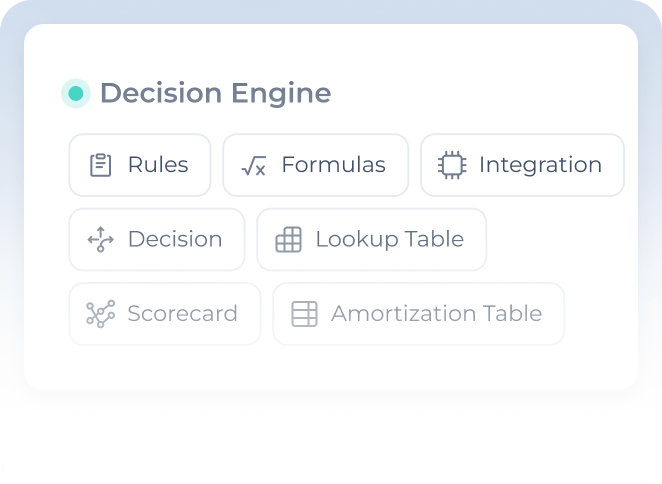Select the Formulas text label

tap(334, 165)
